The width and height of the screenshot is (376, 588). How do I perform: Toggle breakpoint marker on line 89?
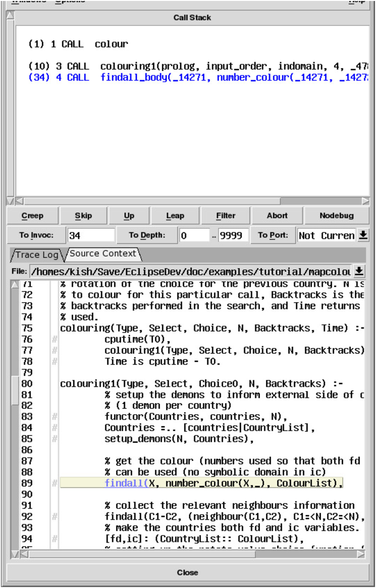pyautogui.click(x=55, y=483)
